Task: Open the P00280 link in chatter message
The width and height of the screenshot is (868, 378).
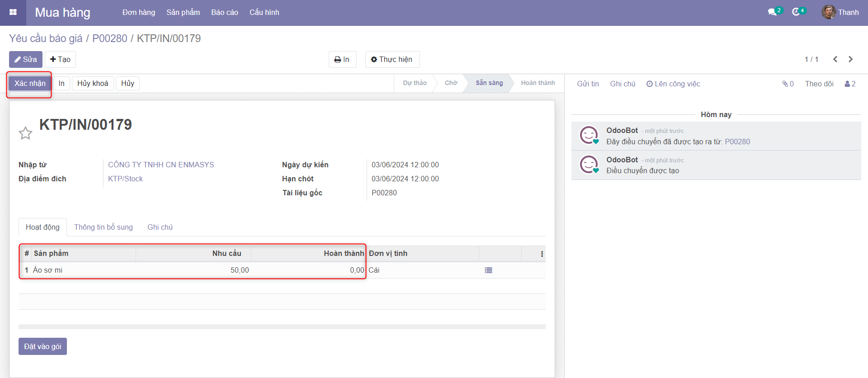Action: coord(737,142)
